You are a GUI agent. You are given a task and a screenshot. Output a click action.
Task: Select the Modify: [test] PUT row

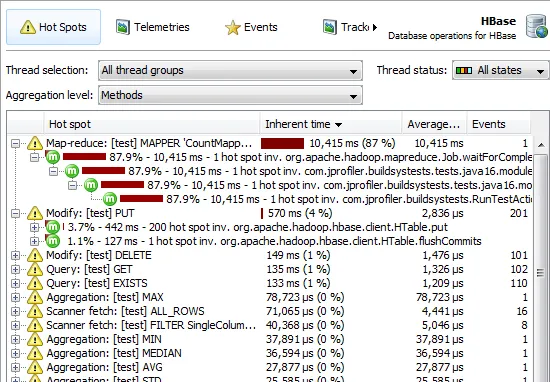tap(270, 213)
